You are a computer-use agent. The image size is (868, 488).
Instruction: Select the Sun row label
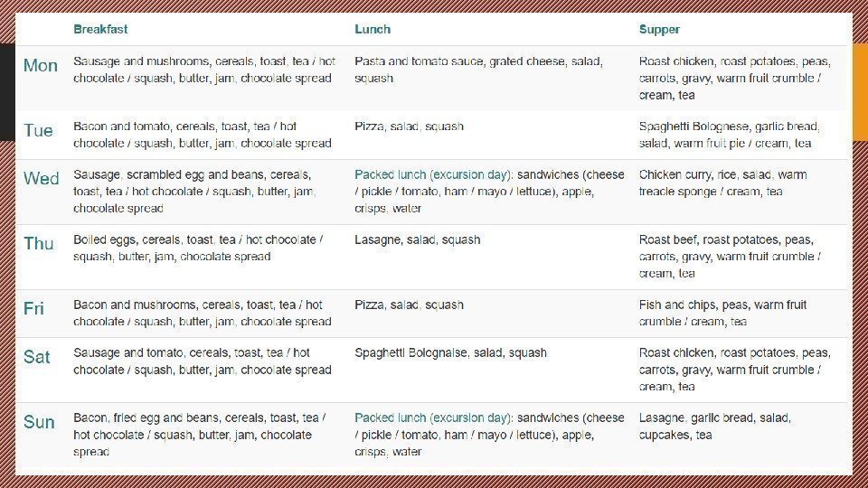click(39, 422)
